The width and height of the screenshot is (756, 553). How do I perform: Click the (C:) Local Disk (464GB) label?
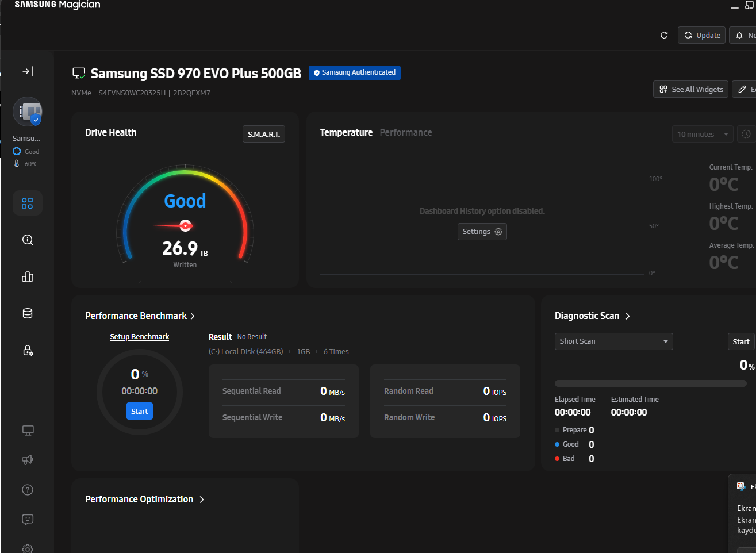pos(246,352)
